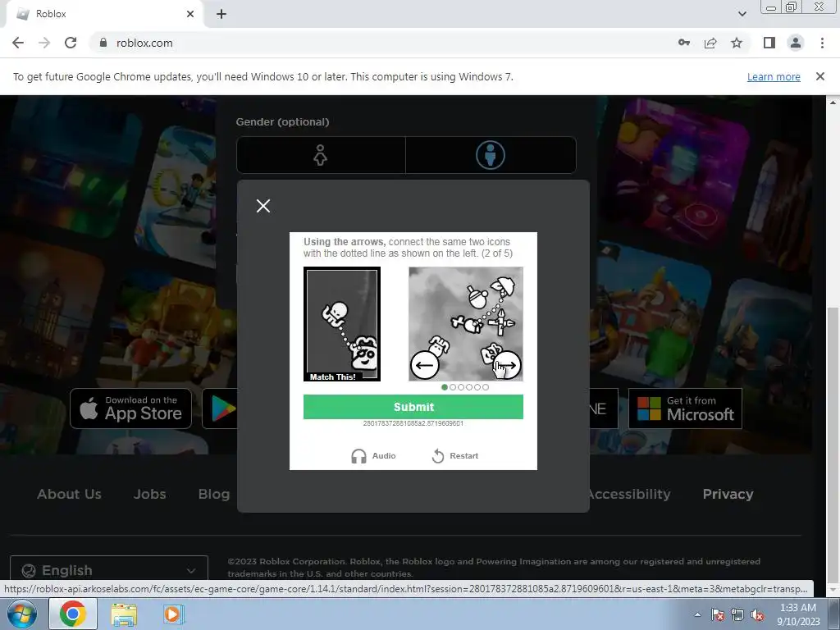
Task: Open the saved passwords key icon
Action: point(684,43)
